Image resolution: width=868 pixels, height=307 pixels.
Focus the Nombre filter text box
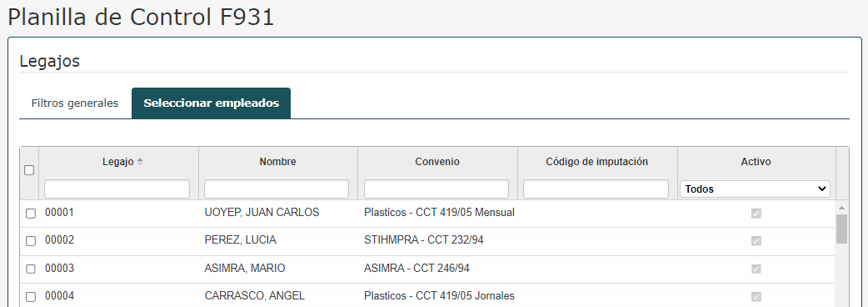tap(277, 189)
